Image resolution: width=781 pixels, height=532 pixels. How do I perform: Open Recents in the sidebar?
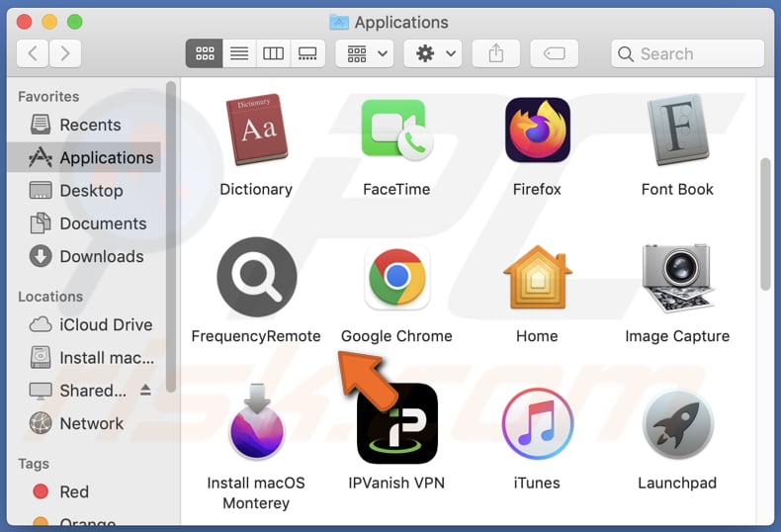[x=84, y=125]
